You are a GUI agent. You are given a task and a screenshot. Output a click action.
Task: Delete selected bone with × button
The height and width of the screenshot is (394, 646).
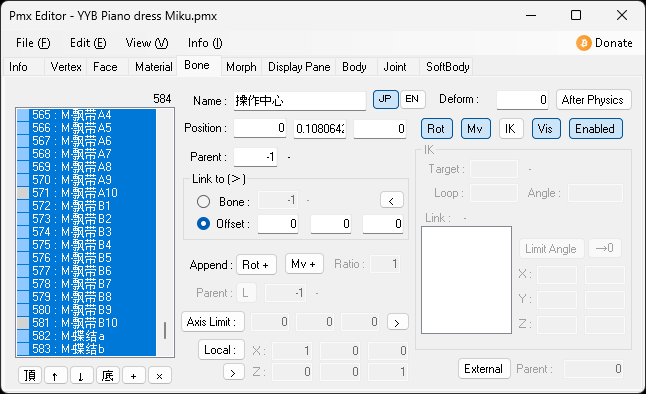[159, 375]
